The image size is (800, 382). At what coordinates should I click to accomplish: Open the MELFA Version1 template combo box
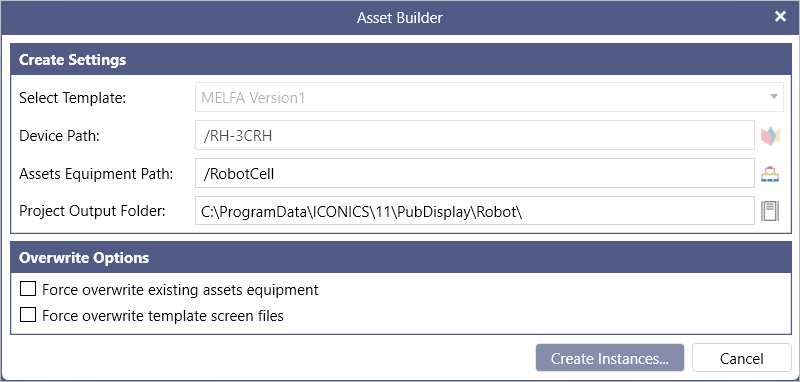point(489,97)
